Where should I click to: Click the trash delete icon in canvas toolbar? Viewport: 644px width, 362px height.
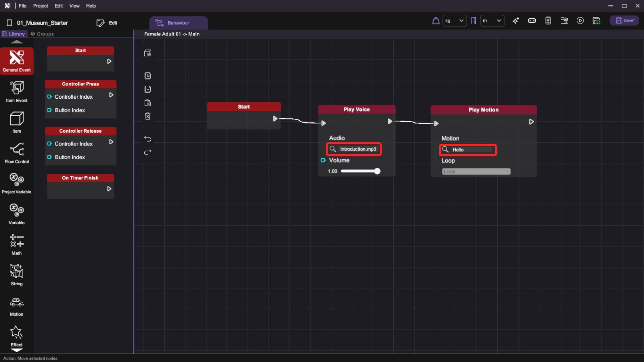(148, 116)
